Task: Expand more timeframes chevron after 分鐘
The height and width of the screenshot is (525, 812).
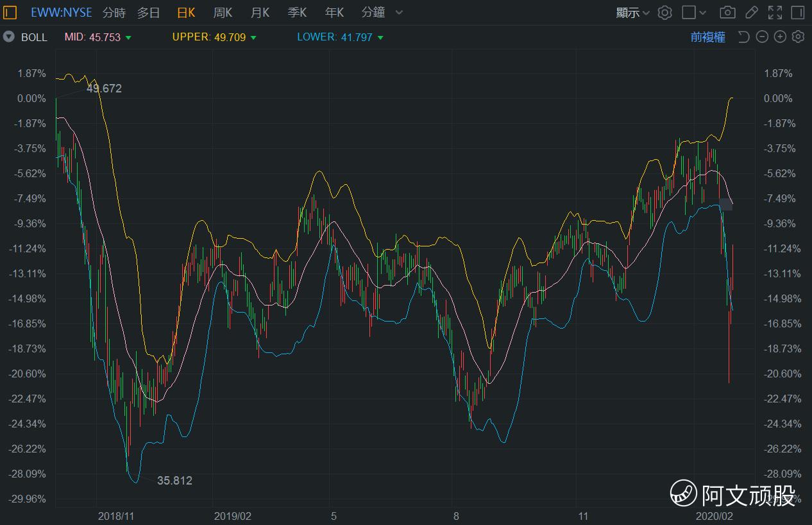Action: tap(400, 12)
